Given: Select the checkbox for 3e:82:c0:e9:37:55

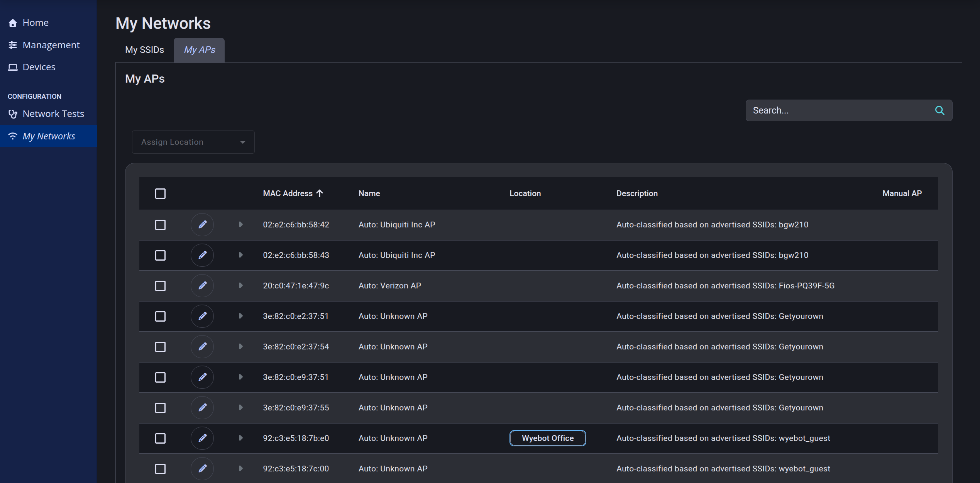Looking at the screenshot, I should (160, 408).
